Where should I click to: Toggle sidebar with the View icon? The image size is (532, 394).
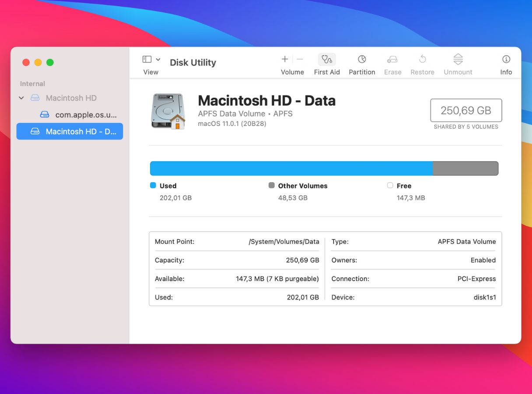pyautogui.click(x=147, y=60)
